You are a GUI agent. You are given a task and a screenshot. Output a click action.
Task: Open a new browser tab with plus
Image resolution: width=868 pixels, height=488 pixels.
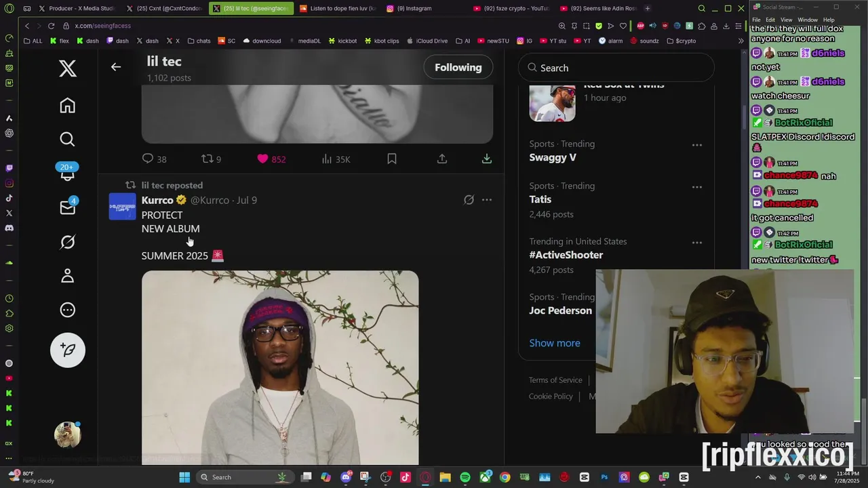pyautogui.click(x=648, y=8)
